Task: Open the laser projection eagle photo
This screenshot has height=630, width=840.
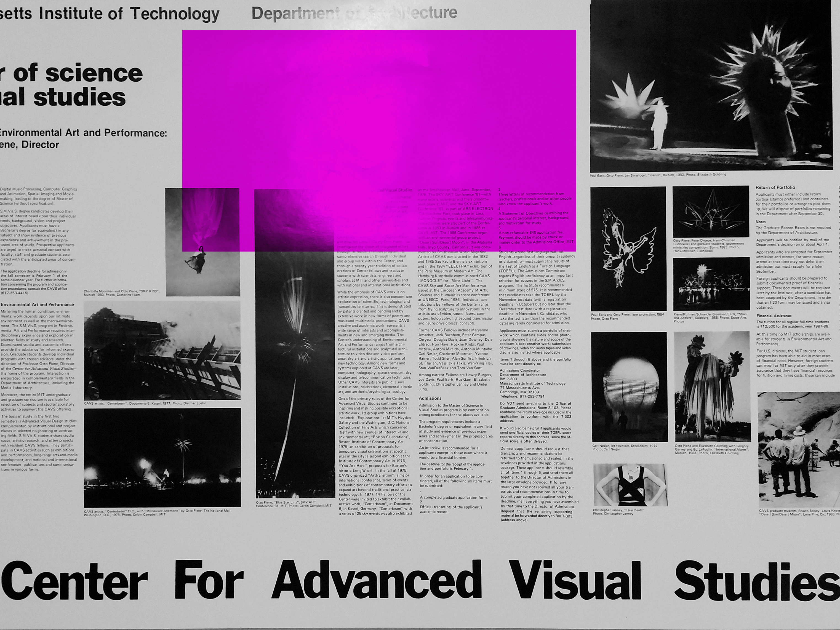Action: 628,249
